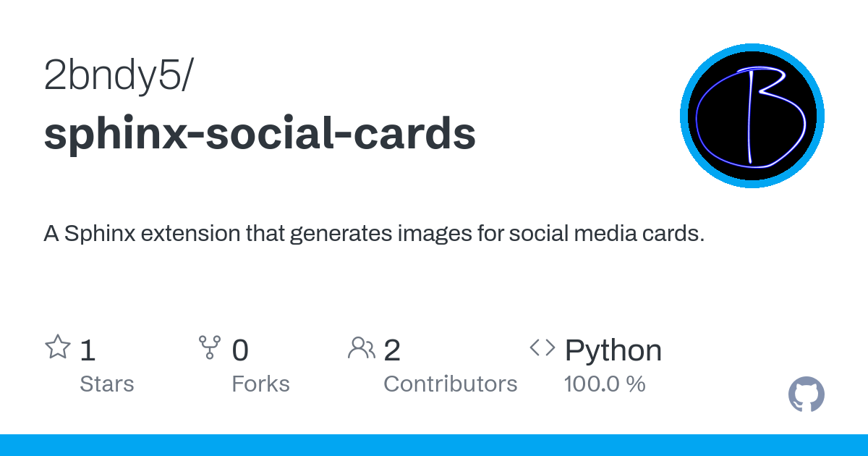Image resolution: width=868 pixels, height=456 pixels.
Task: Click the code brackets icon beside Python
Action: click(542, 348)
